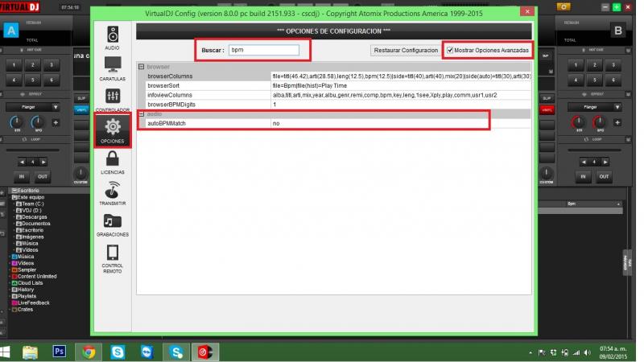Collapse the browser options group
Screen dimensions: 644x362
pos(142,67)
